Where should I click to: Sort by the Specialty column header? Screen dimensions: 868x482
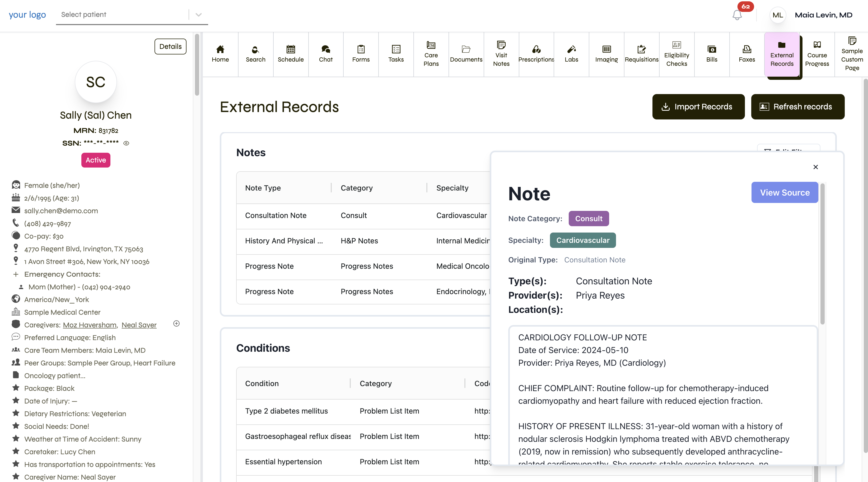tap(452, 188)
